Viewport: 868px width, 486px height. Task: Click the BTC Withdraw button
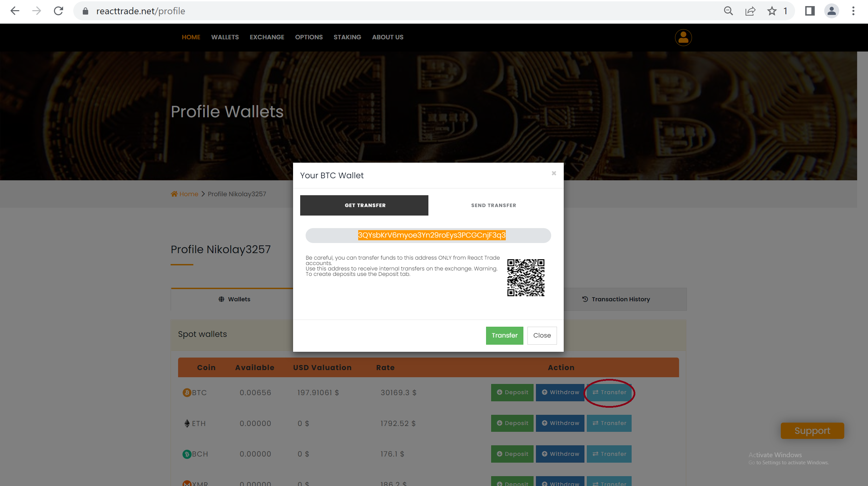[560, 392]
